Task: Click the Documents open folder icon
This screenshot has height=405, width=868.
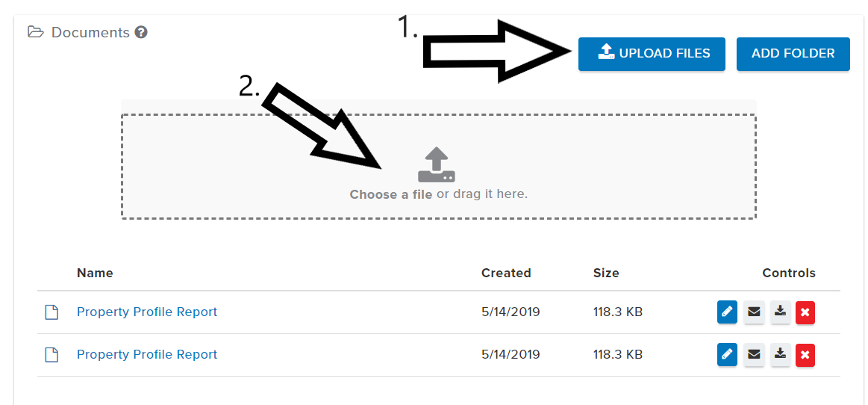Action: (x=36, y=32)
